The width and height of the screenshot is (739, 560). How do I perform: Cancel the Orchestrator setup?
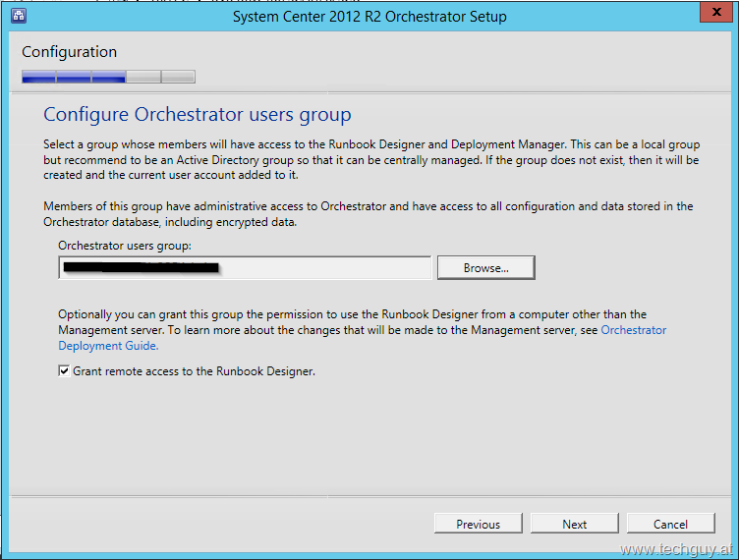pos(670,524)
